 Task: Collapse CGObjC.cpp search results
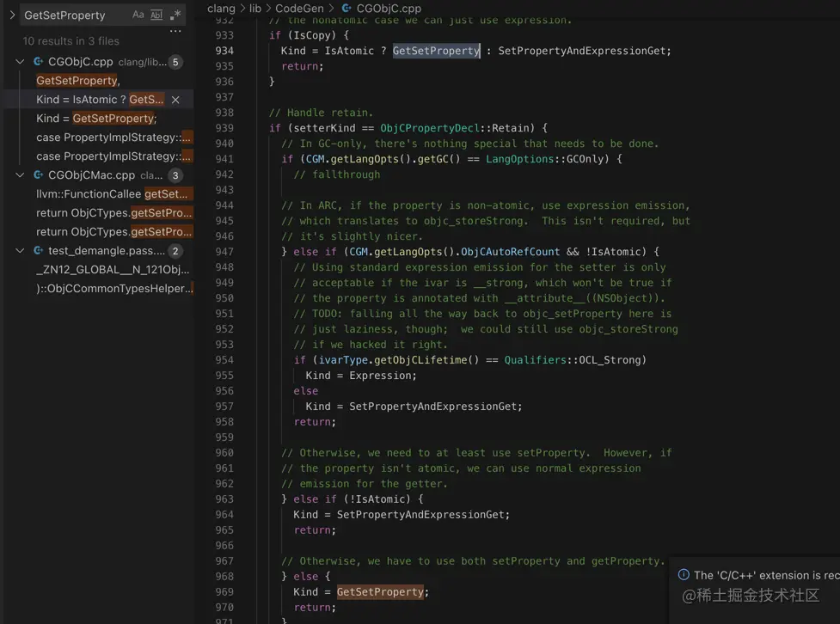coord(20,62)
